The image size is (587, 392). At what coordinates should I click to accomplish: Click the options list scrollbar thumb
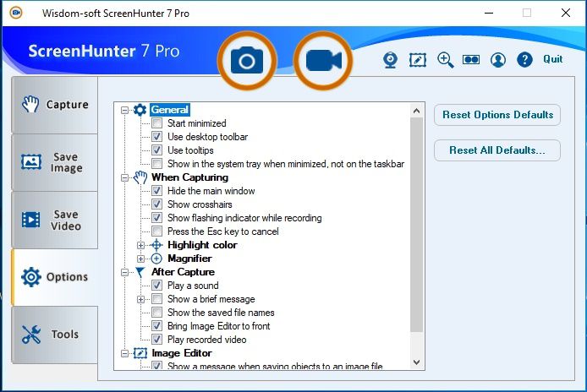tap(416, 226)
